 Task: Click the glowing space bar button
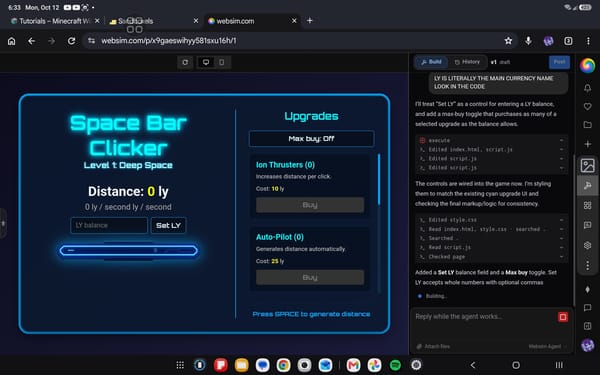[x=129, y=251]
